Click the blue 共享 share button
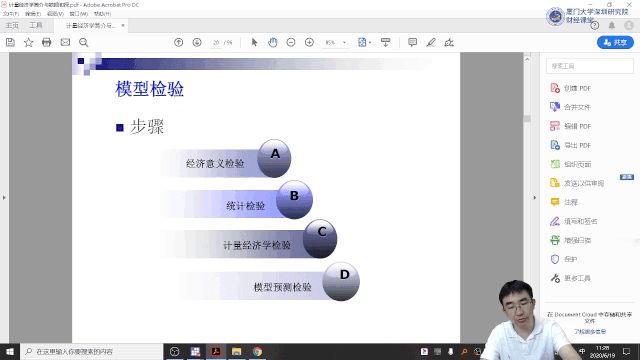 point(615,42)
